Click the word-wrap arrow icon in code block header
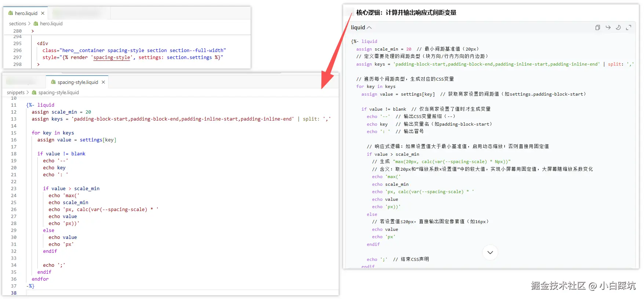The width and height of the screenshot is (644, 299). tap(608, 27)
